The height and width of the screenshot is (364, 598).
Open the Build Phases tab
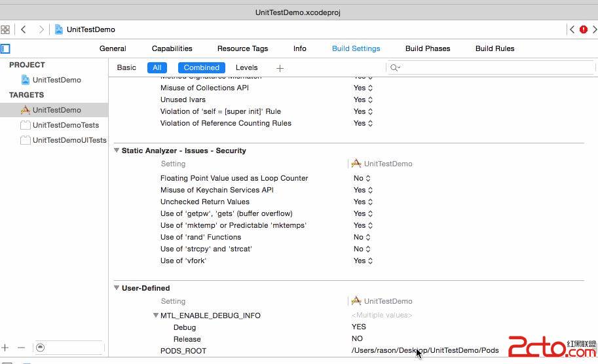427,48
